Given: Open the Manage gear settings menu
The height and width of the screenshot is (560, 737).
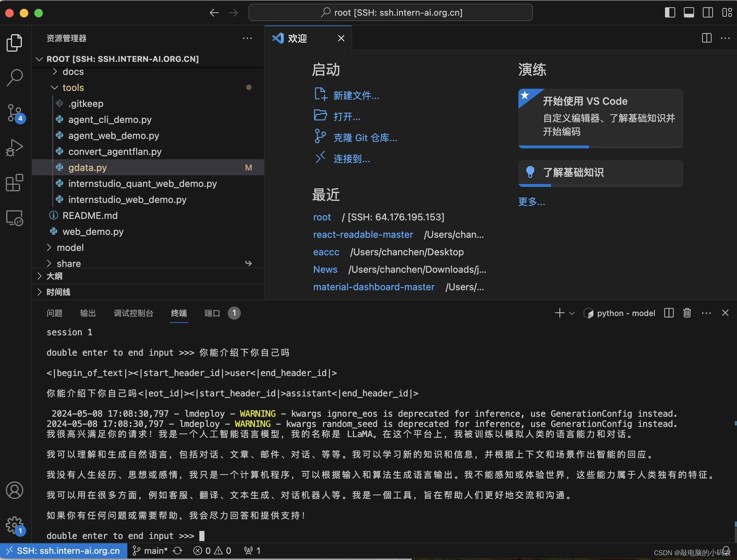Looking at the screenshot, I should tap(15, 525).
